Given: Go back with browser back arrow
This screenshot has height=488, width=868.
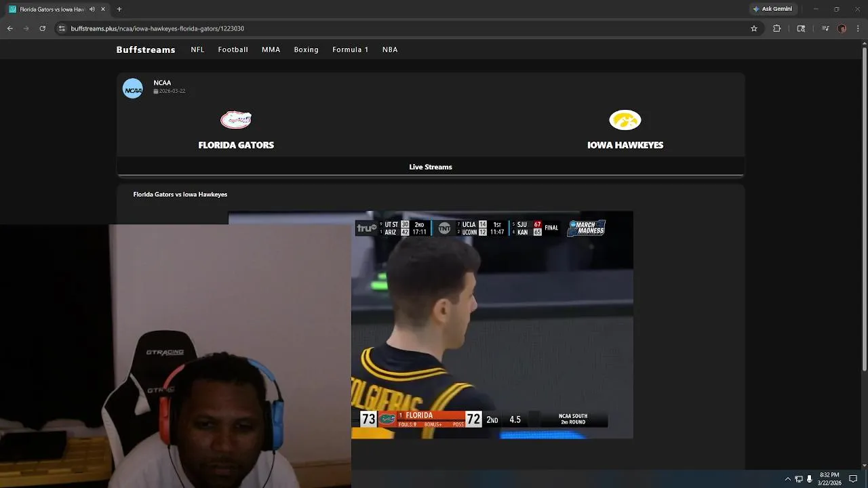Looking at the screenshot, I should pos(10,28).
